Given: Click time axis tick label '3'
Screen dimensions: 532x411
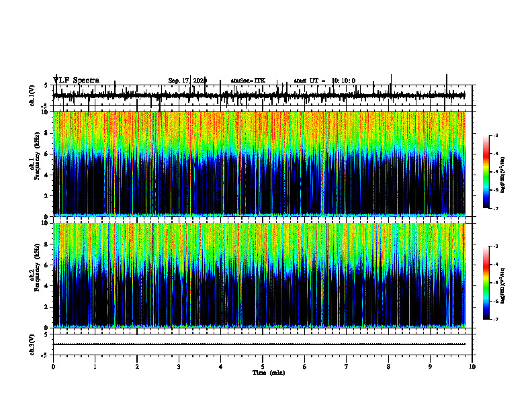Looking at the screenshot, I should click(x=179, y=367).
